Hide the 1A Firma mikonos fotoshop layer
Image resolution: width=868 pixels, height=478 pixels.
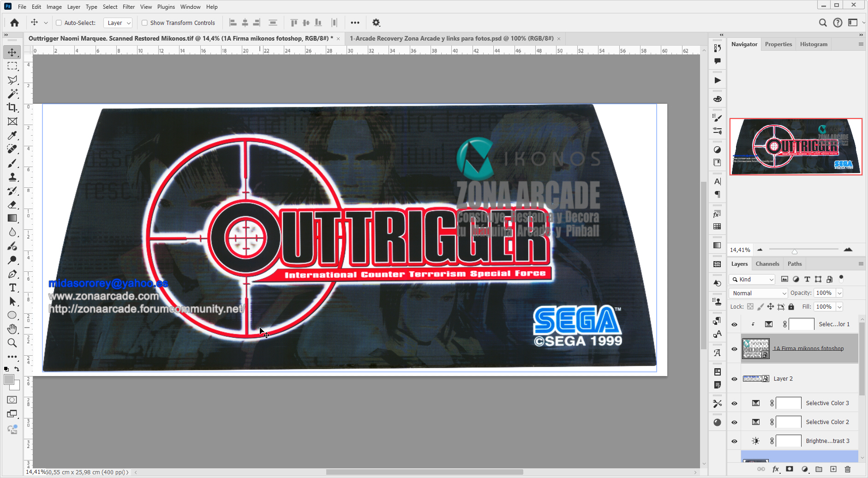point(734,349)
